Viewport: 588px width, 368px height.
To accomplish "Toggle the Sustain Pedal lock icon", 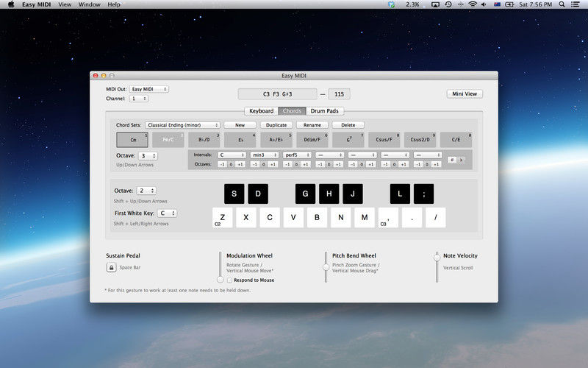I will [x=112, y=267].
